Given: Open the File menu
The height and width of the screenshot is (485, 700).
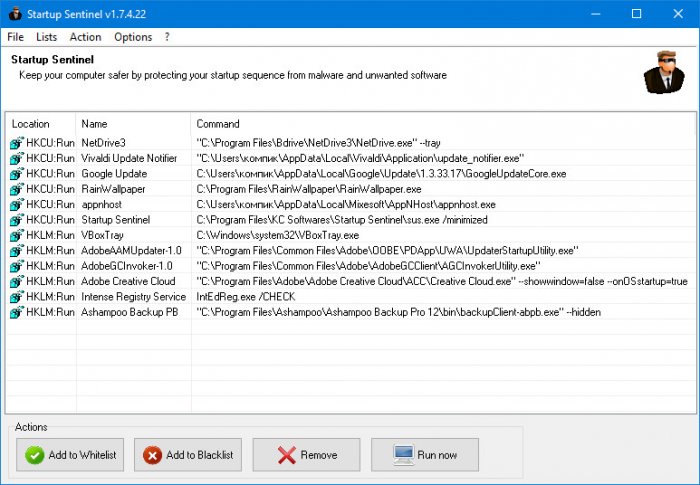Looking at the screenshot, I should click(x=15, y=37).
